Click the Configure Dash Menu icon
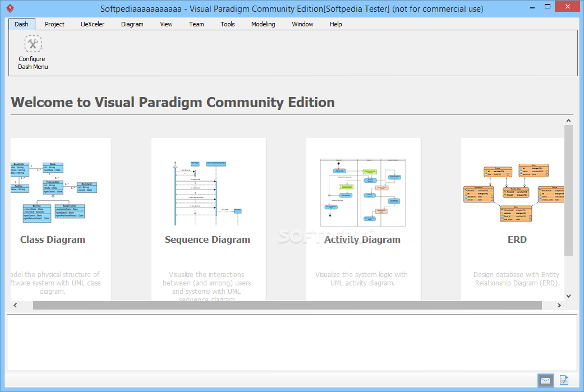The height and width of the screenshot is (392, 584). pos(33,44)
